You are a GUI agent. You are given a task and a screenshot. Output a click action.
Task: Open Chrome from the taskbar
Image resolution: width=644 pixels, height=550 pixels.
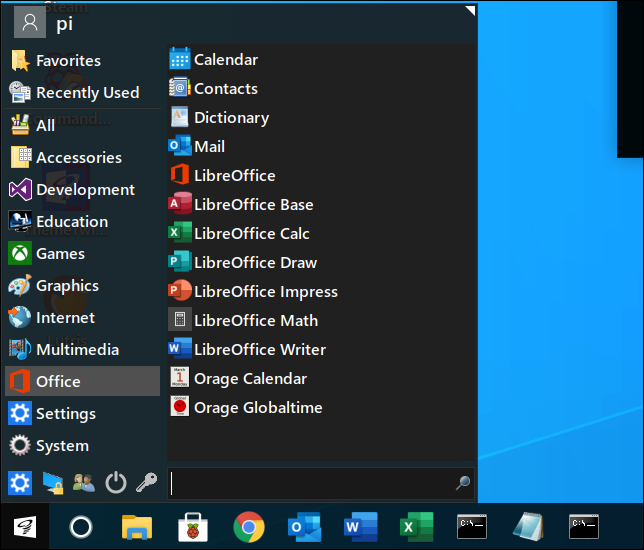(x=249, y=526)
